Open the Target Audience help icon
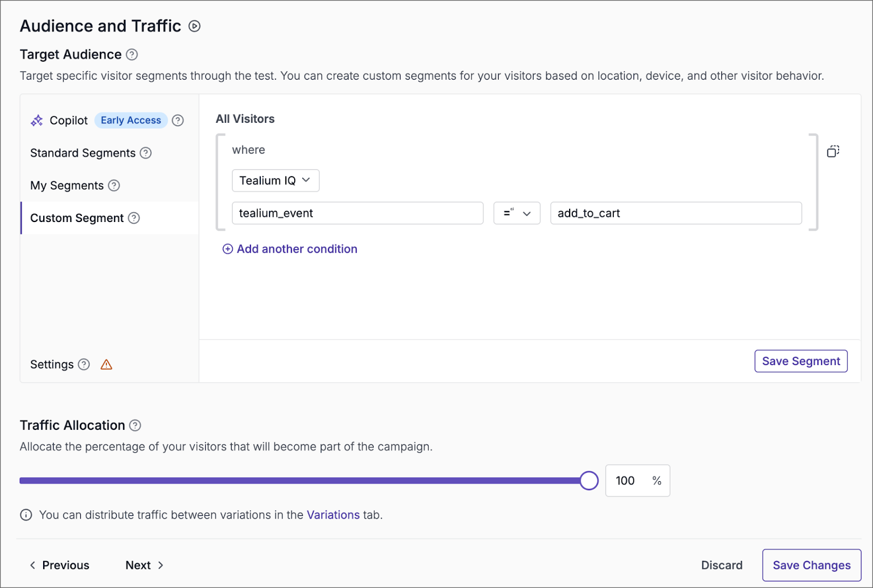 (132, 55)
